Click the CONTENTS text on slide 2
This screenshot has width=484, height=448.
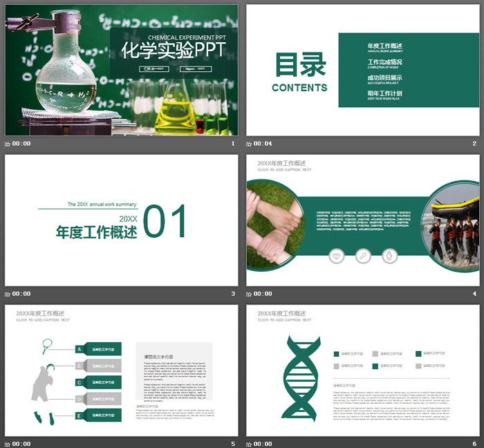[299, 88]
